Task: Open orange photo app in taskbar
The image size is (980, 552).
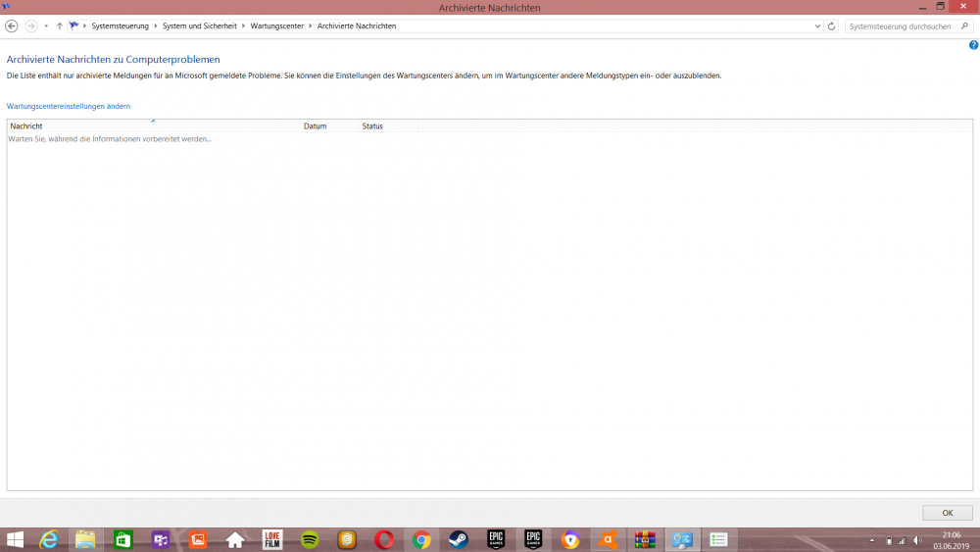Action: [198, 539]
